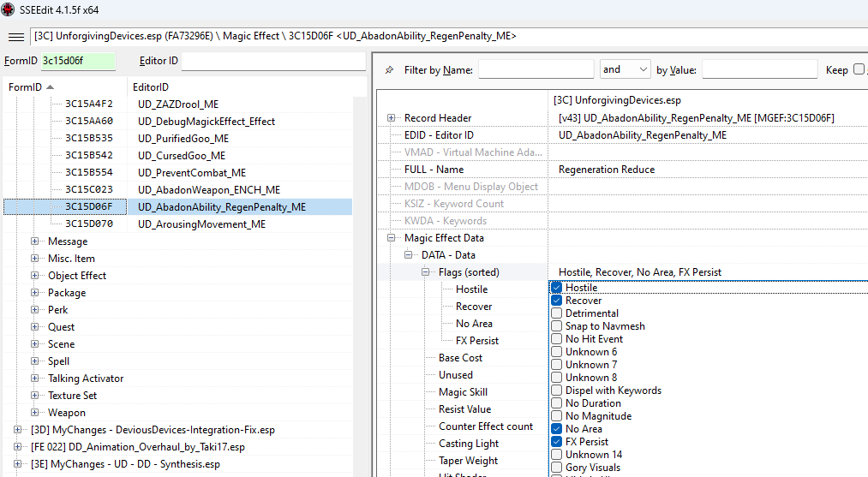
Task: Click the Editor ID search field
Action: [273, 61]
